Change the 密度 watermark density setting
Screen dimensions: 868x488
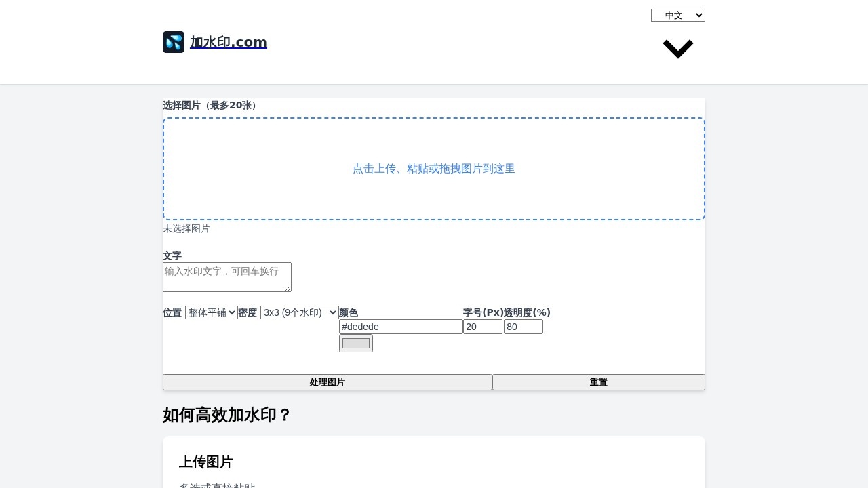click(x=299, y=312)
